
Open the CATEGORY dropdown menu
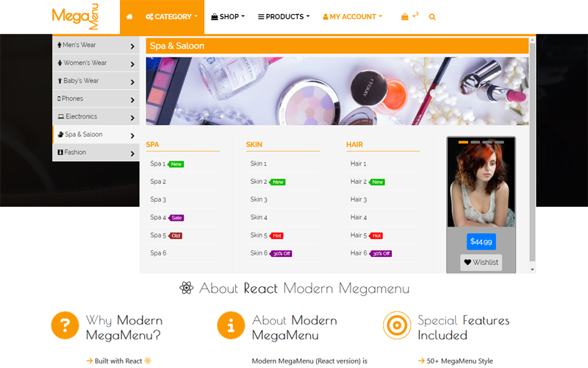(x=171, y=17)
